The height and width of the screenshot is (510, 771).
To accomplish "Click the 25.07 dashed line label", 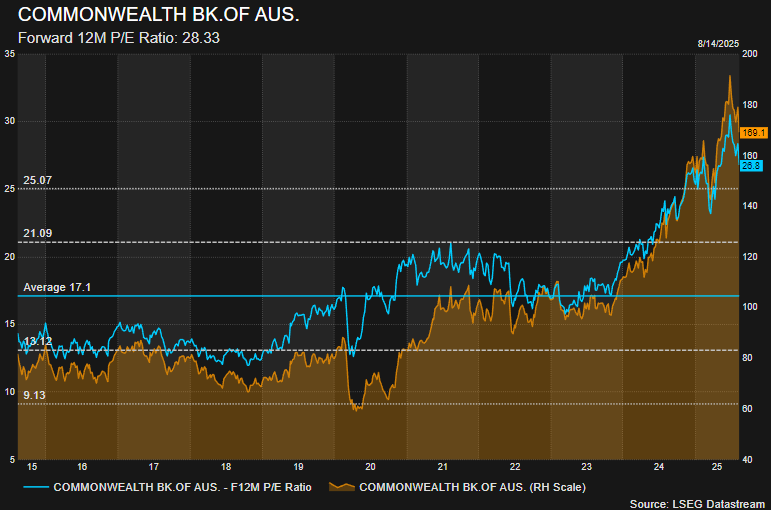I will point(37,180).
